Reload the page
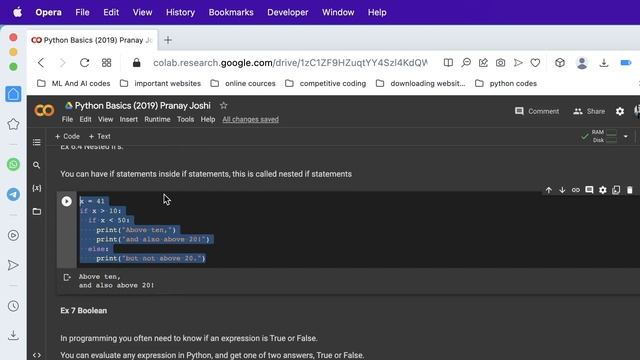 84,63
